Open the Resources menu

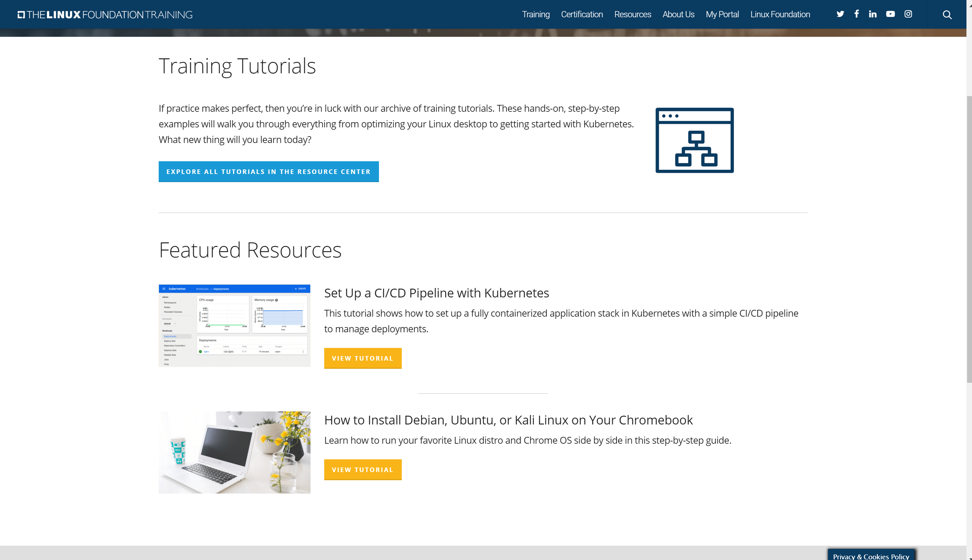coord(632,15)
